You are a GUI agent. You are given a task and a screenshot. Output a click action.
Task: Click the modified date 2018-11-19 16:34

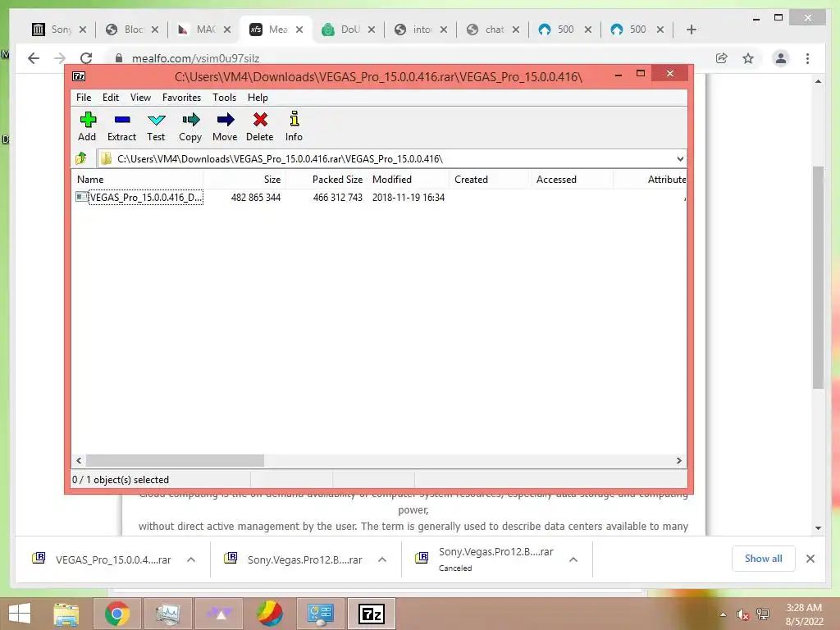click(x=409, y=197)
